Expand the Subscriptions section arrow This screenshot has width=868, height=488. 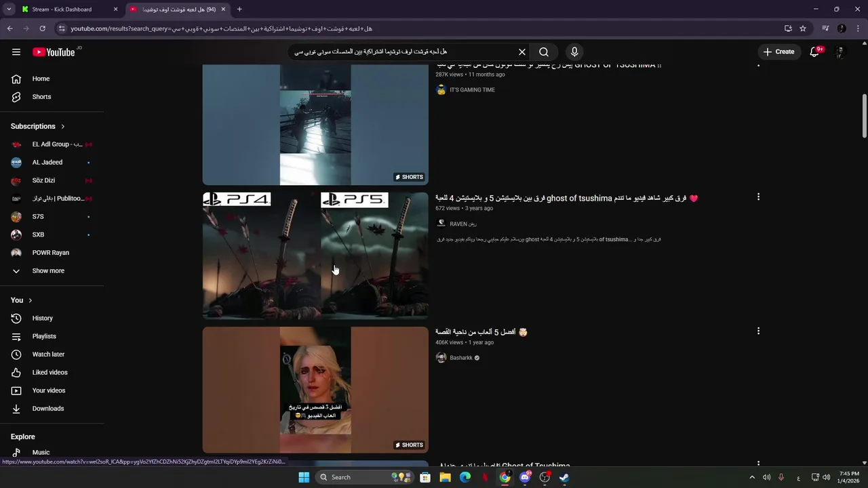[x=62, y=126]
